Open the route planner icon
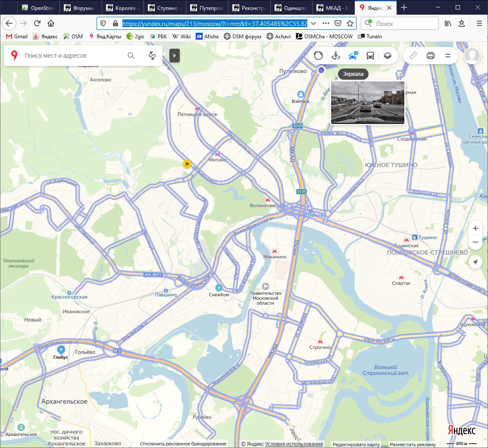488x448 pixels. pyautogui.click(x=152, y=56)
